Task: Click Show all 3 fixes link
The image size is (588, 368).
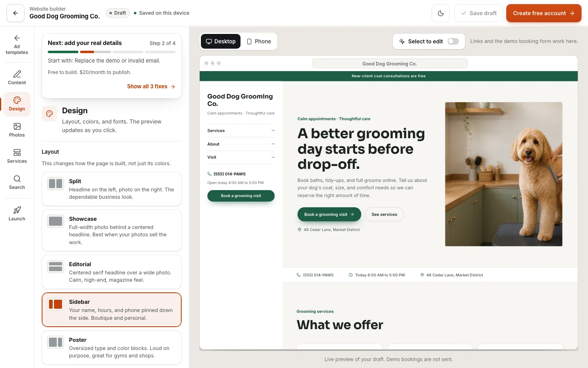Action: [151, 86]
